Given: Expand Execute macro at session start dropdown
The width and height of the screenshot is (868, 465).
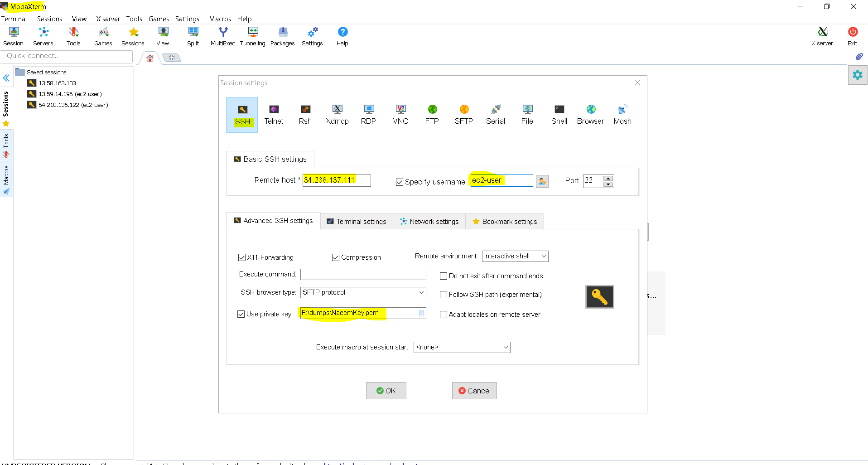Looking at the screenshot, I should (462, 347).
